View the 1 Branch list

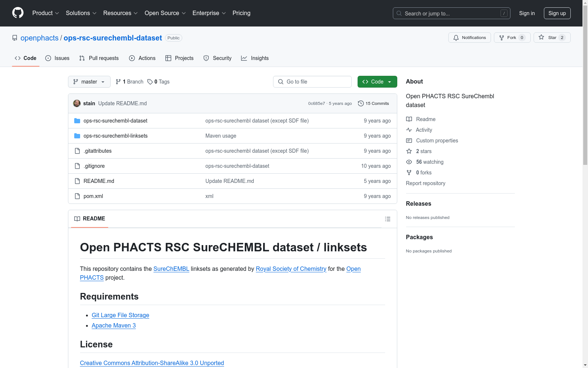point(129,82)
